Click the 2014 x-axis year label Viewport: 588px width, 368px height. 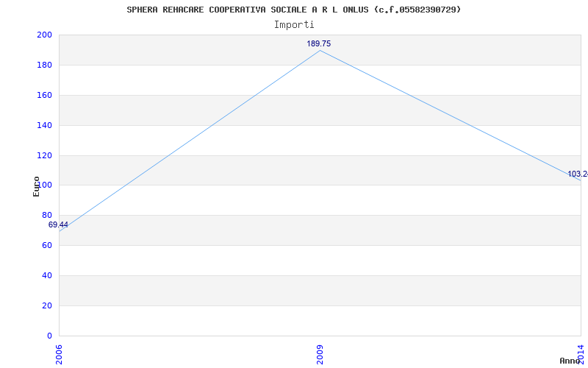[x=581, y=355]
